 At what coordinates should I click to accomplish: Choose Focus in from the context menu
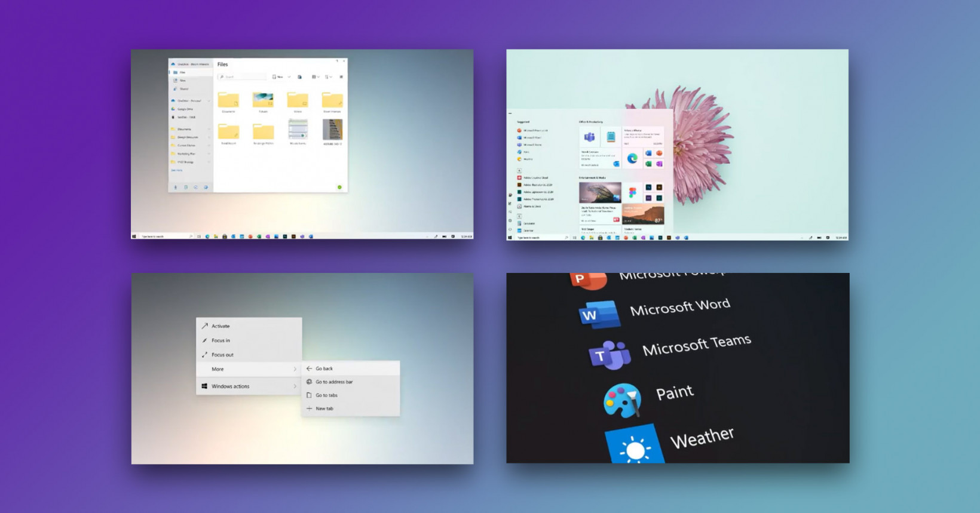click(x=249, y=340)
